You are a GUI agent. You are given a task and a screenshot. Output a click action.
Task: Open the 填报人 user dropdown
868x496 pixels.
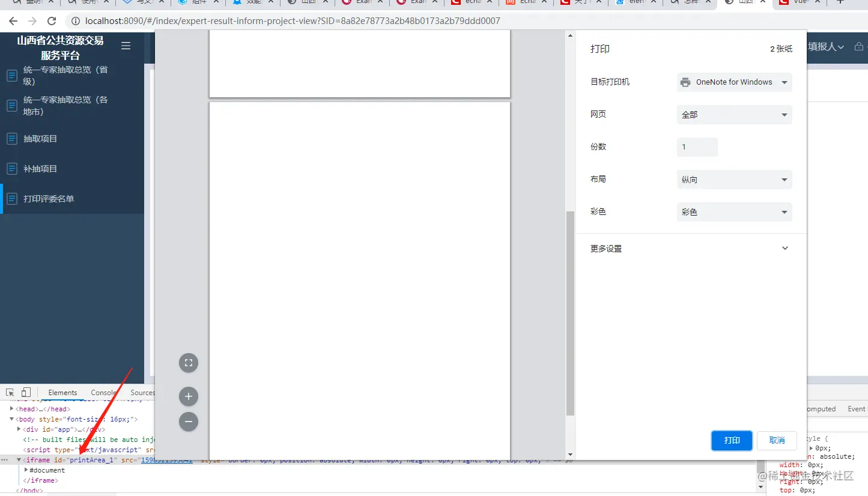(826, 46)
